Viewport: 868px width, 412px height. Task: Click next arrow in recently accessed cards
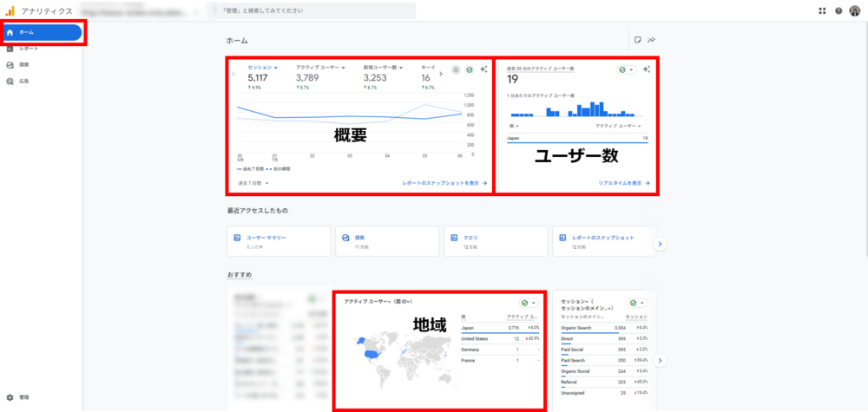pos(661,245)
